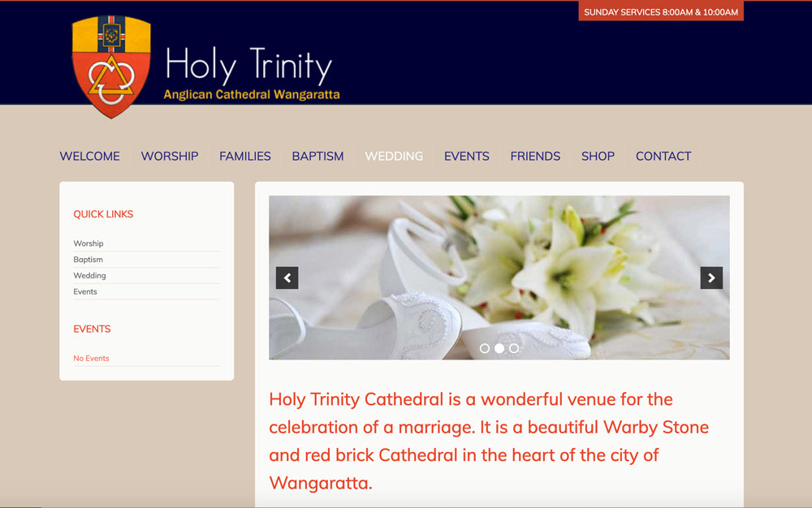
Task: Open the Contact page
Action: tap(663, 156)
